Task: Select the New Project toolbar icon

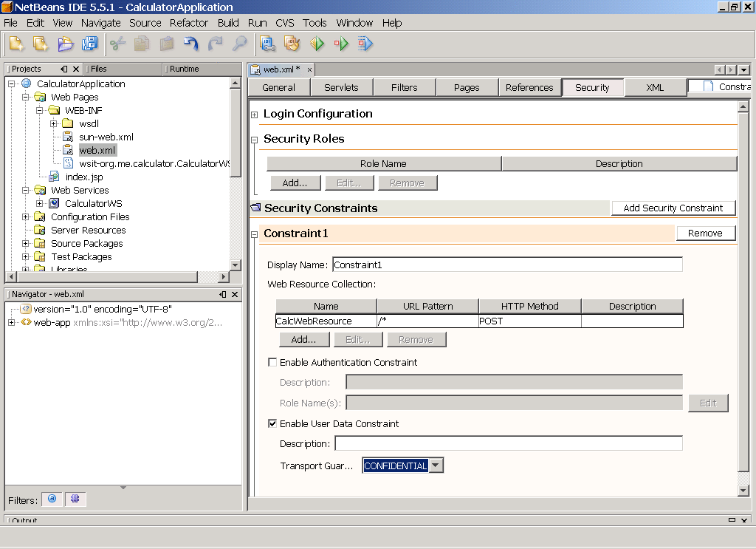Action: [41, 44]
